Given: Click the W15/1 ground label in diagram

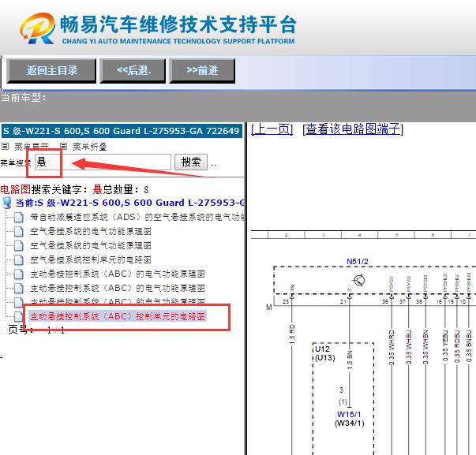Looking at the screenshot, I should (349, 414).
